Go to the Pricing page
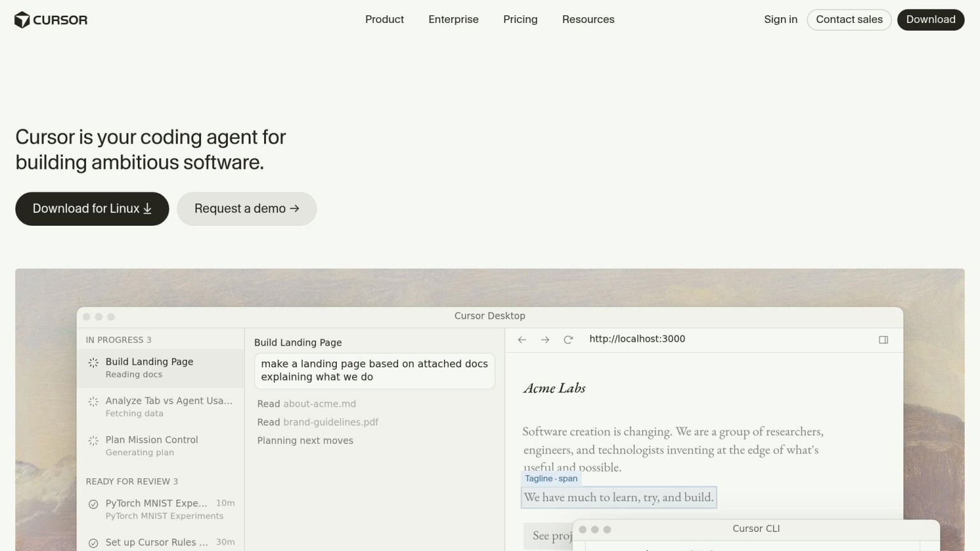The image size is (980, 551). 520,20
